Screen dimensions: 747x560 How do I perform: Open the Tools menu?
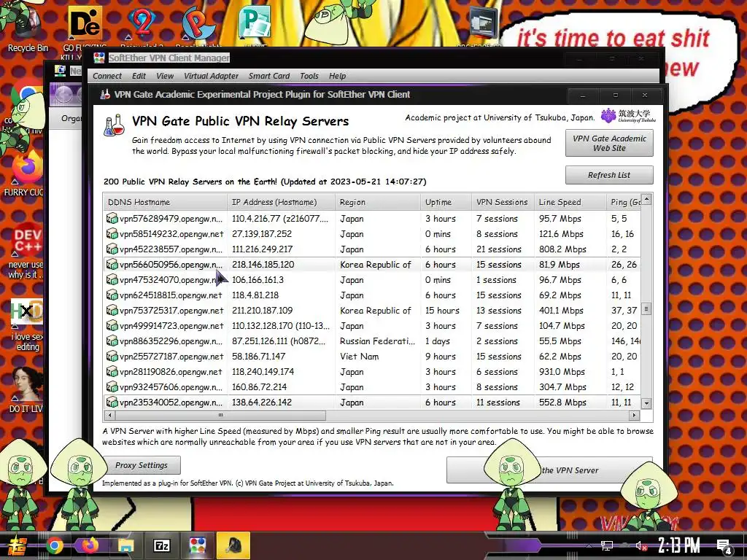click(x=309, y=76)
